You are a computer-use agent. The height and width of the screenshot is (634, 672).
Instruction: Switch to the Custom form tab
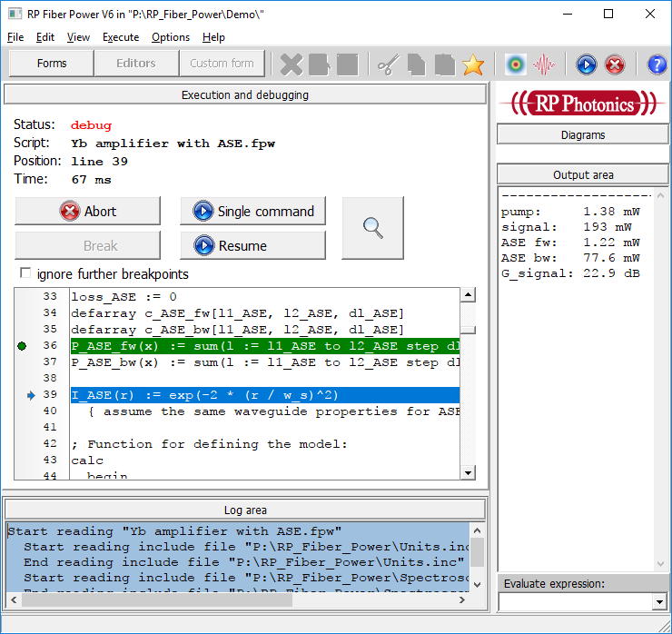coord(222,64)
